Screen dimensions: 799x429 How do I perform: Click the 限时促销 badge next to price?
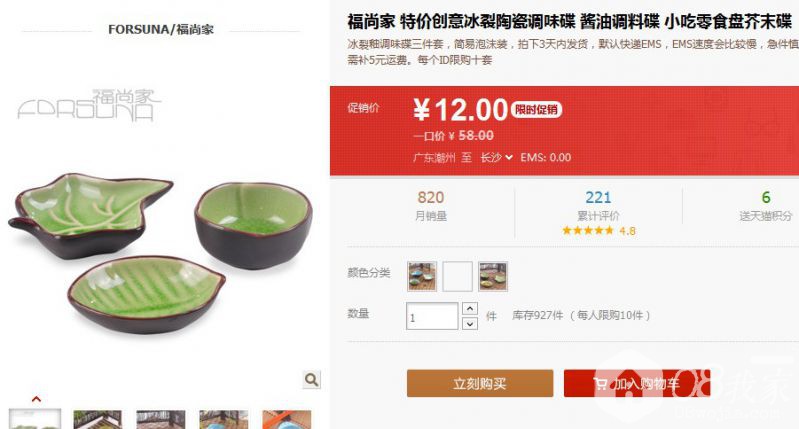537,110
